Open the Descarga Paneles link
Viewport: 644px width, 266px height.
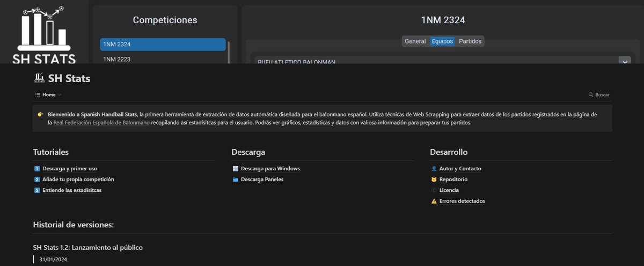pos(262,179)
